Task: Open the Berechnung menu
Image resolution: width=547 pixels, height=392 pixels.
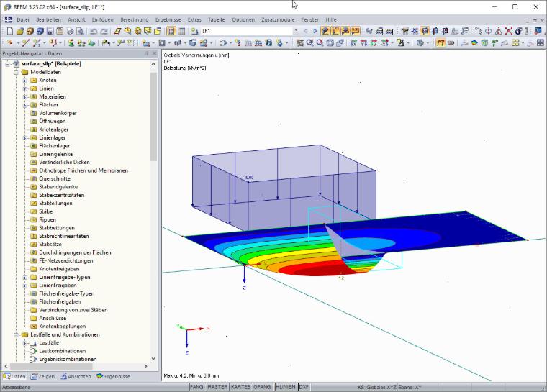Action: coord(135,20)
